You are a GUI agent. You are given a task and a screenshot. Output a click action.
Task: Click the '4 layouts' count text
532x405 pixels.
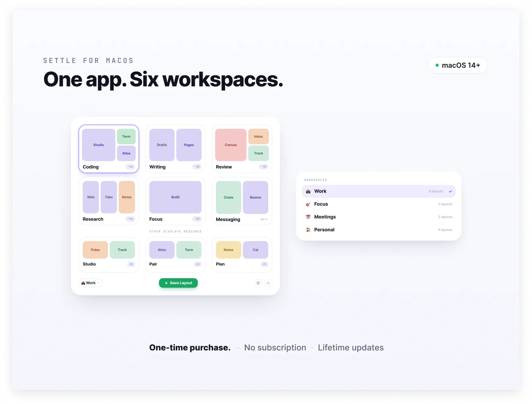tap(445, 230)
